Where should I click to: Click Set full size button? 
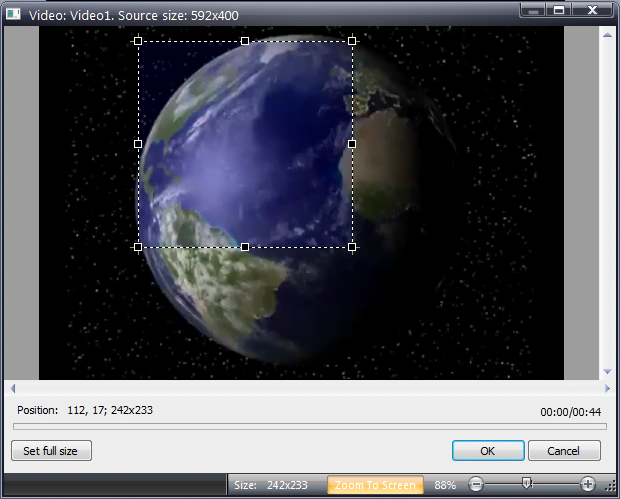[51, 451]
